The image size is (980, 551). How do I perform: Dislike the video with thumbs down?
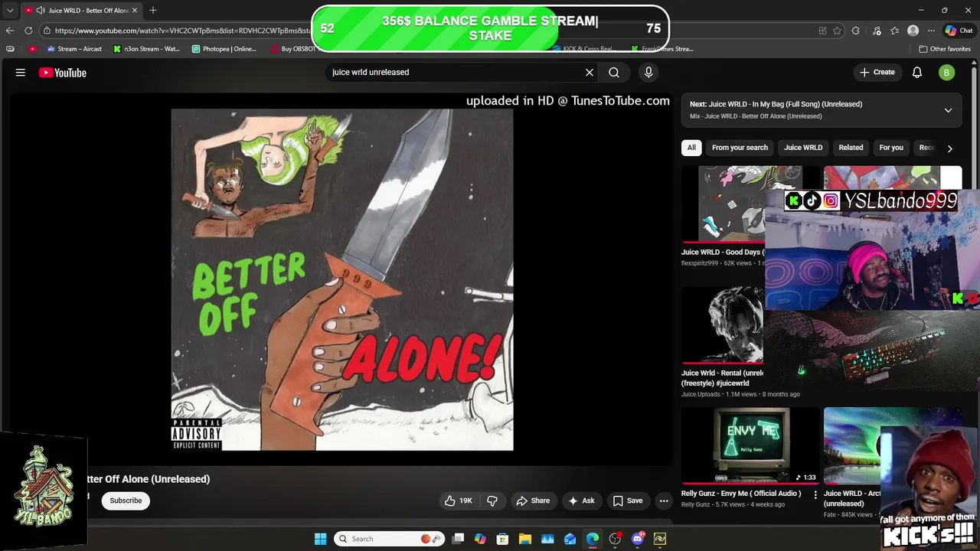(x=492, y=500)
